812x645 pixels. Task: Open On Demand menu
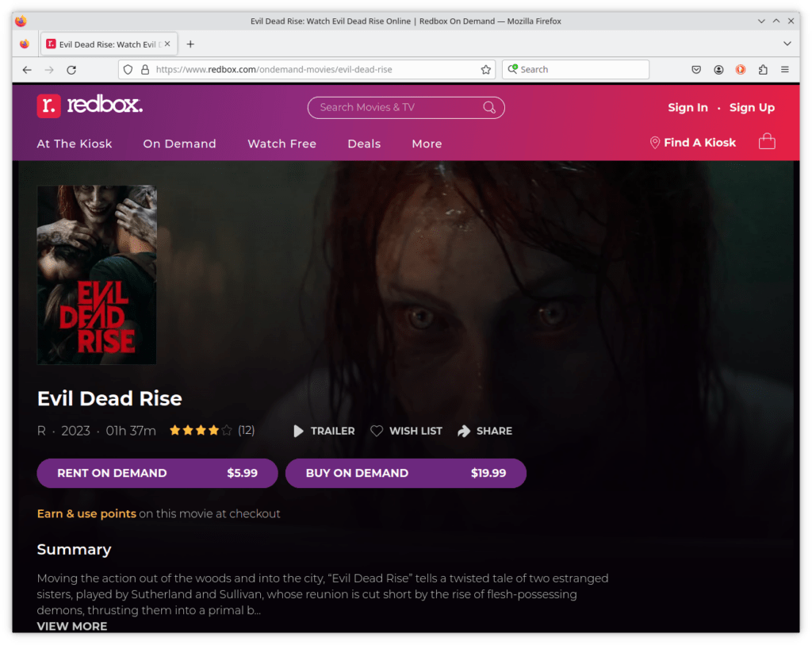180,144
